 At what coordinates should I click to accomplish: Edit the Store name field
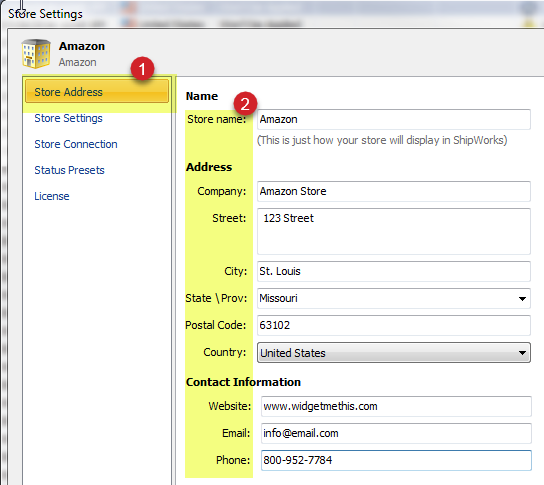[x=394, y=119]
